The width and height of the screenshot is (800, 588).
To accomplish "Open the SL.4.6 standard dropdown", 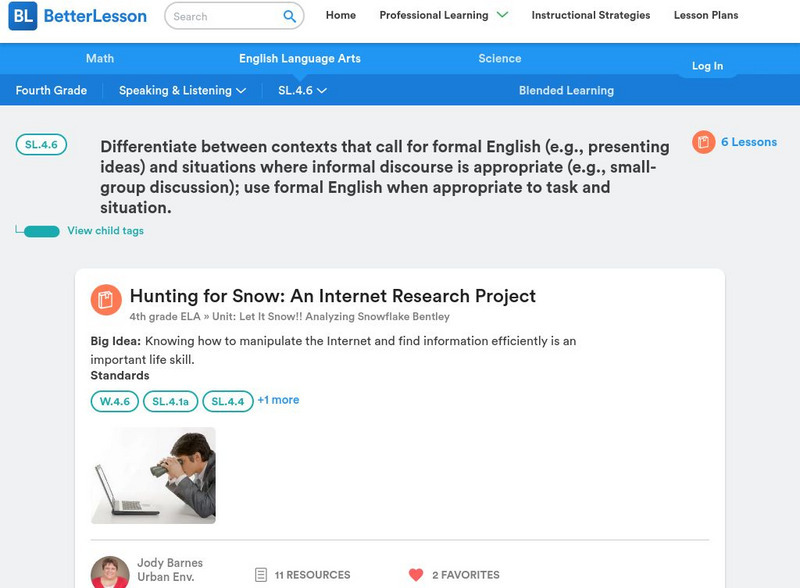I will 302,90.
